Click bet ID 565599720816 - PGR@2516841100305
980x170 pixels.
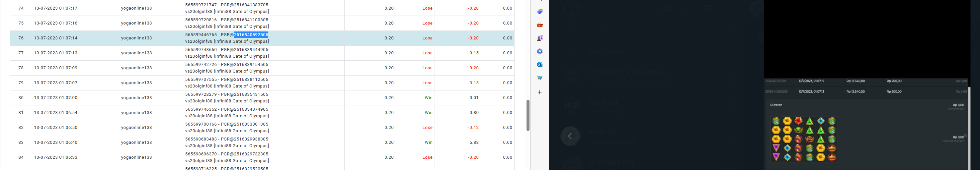click(227, 20)
